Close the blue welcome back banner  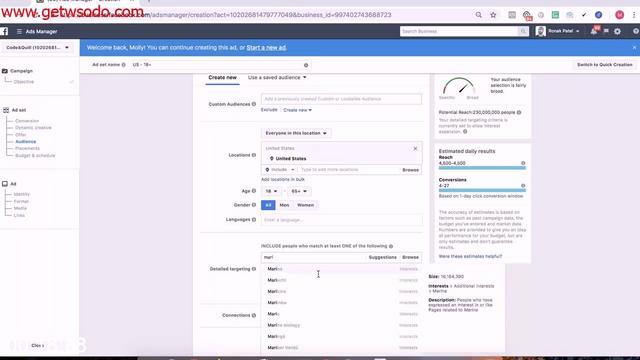tap(634, 48)
